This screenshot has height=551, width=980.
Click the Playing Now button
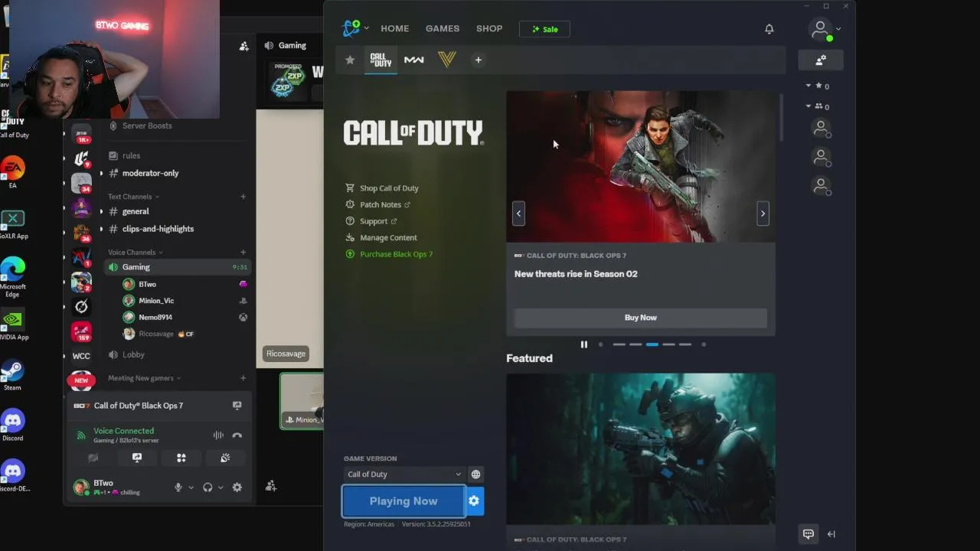403,501
